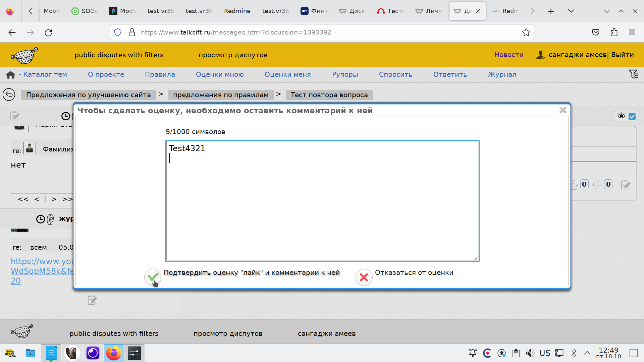Screen dimensions: 644x362
Task: Confirm the like rating with green checkmark
Action: [153, 277]
